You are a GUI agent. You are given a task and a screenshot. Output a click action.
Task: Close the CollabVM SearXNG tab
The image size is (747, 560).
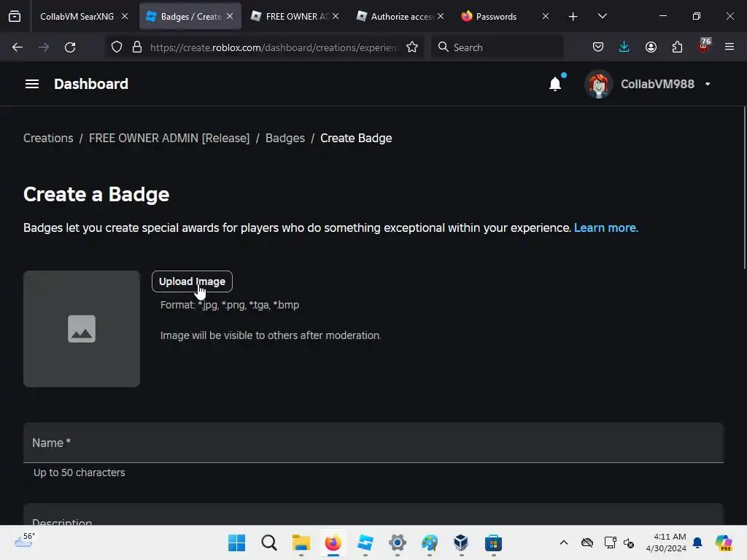[125, 16]
